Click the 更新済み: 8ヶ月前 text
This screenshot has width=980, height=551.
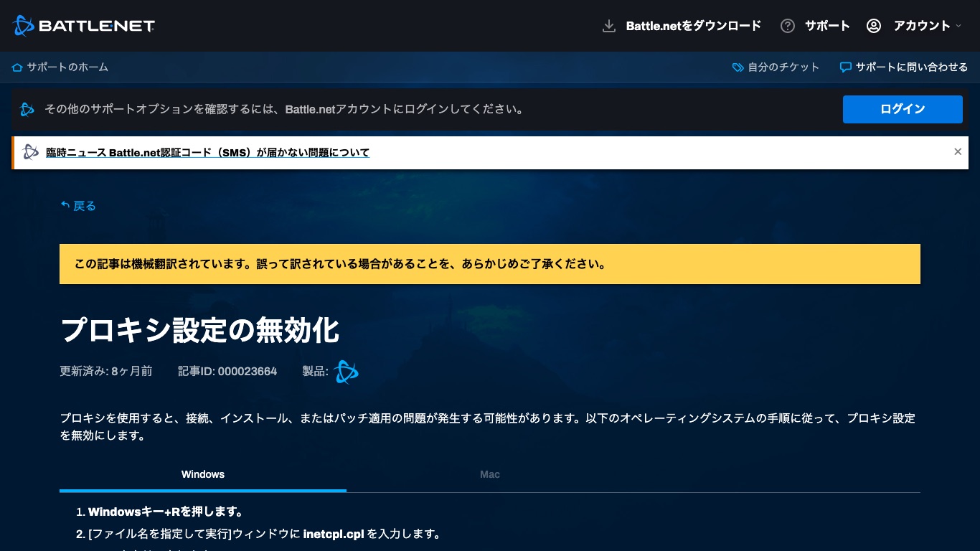point(106,372)
